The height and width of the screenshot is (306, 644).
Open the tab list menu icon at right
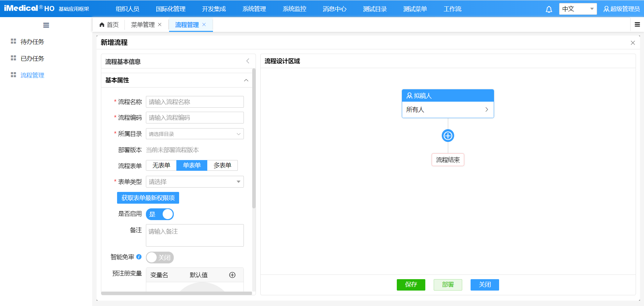point(637,24)
